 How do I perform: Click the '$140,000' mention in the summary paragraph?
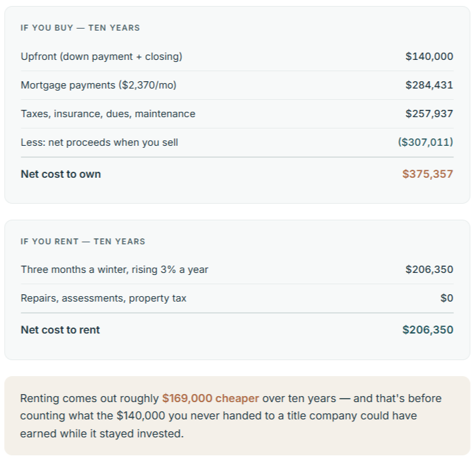pyautogui.click(x=141, y=416)
